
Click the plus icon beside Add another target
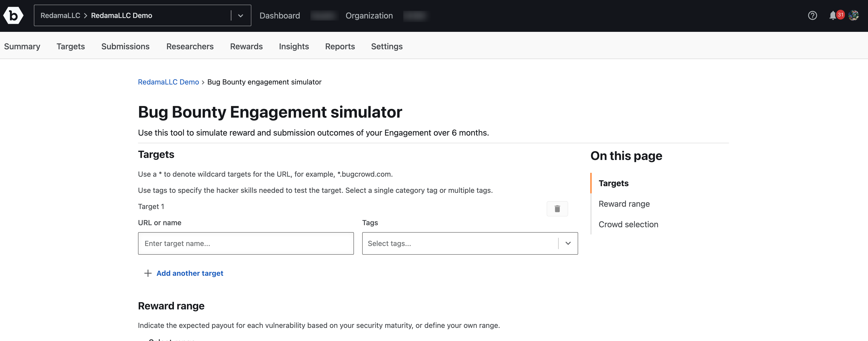point(147,273)
